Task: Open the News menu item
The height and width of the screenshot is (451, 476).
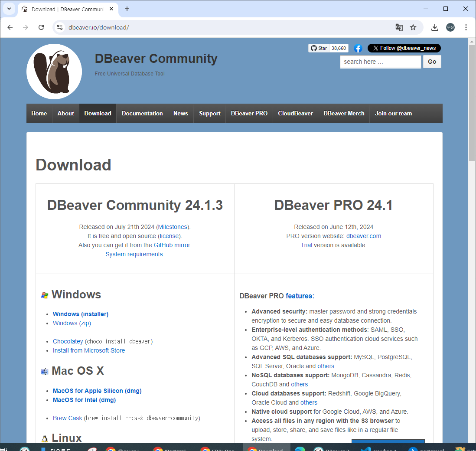Action: click(x=181, y=113)
